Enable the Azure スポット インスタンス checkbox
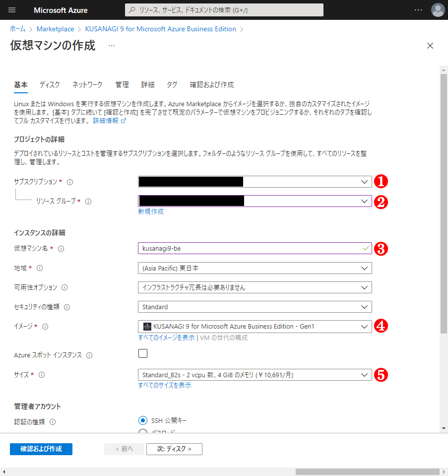 143,354
